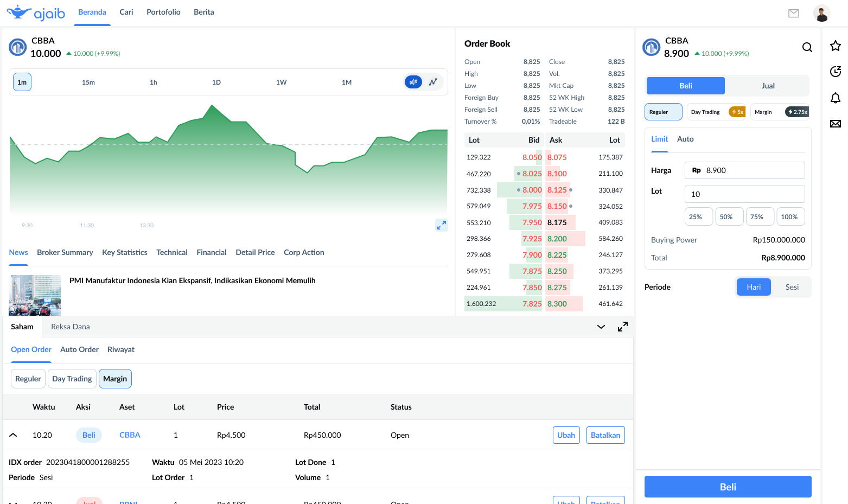
Task: Collapse the 10.20 CBBA order details
Action: coord(14,435)
